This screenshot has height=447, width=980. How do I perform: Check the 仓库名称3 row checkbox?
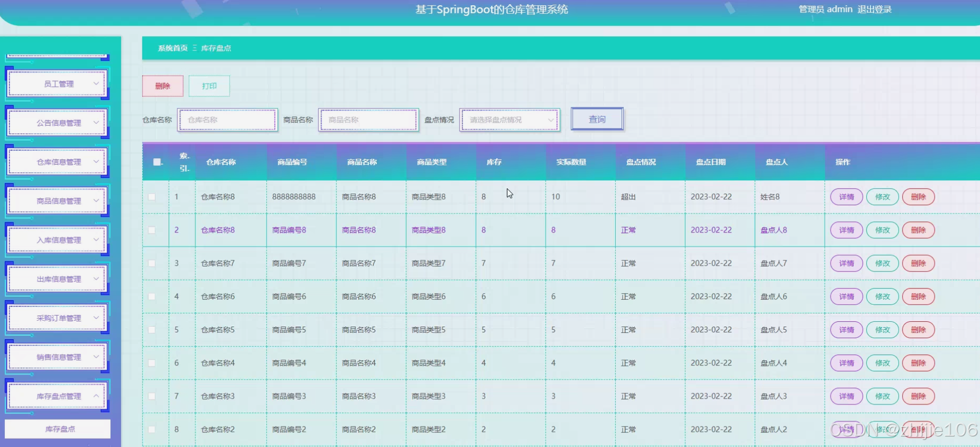pyautogui.click(x=152, y=396)
